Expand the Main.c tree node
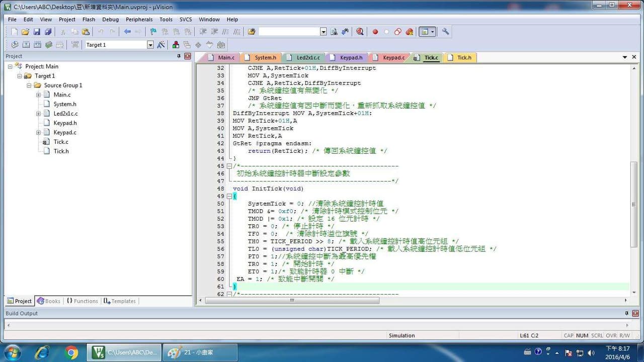644x362 pixels. click(x=39, y=95)
